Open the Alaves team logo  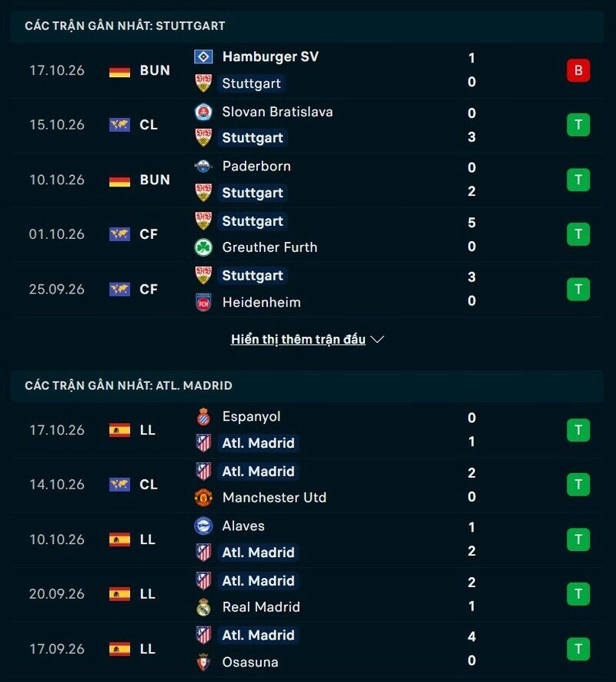pos(203,526)
